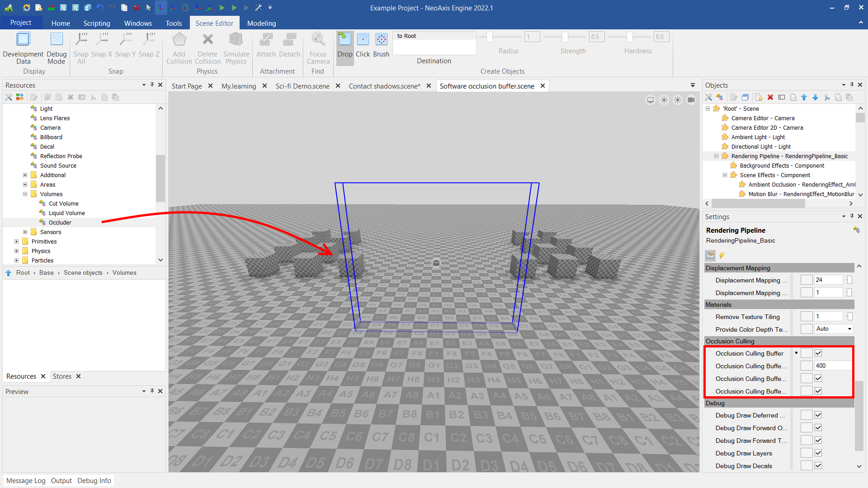The height and width of the screenshot is (488, 868).
Task: Toggle the Debug Draw Decals checkbox
Action: (818, 466)
